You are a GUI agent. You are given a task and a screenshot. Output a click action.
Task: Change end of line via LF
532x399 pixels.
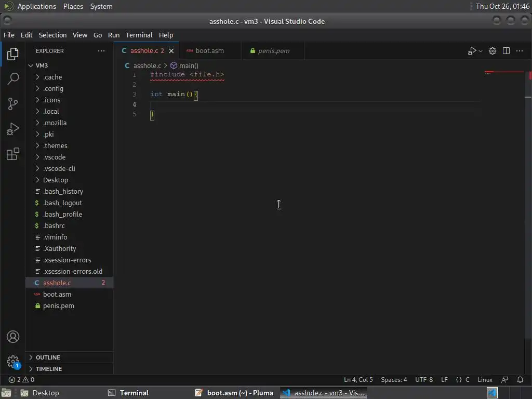(x=444, y=380)
